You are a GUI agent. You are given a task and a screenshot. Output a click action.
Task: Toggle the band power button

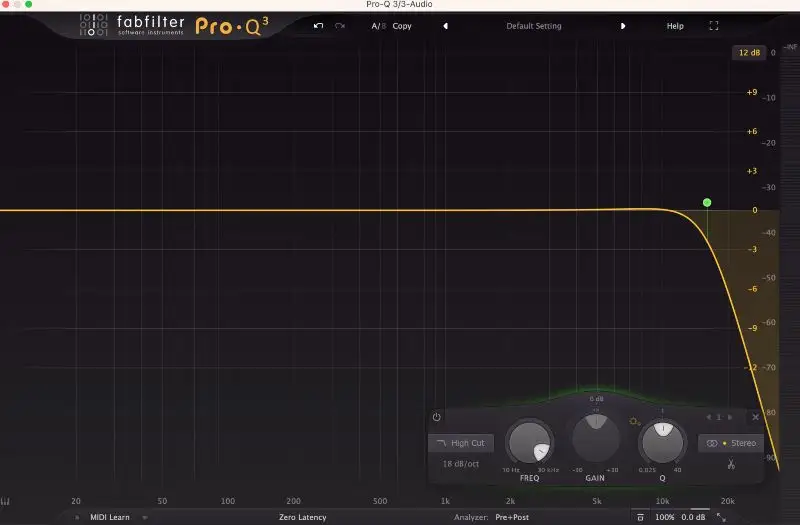[x=437, y=417]
